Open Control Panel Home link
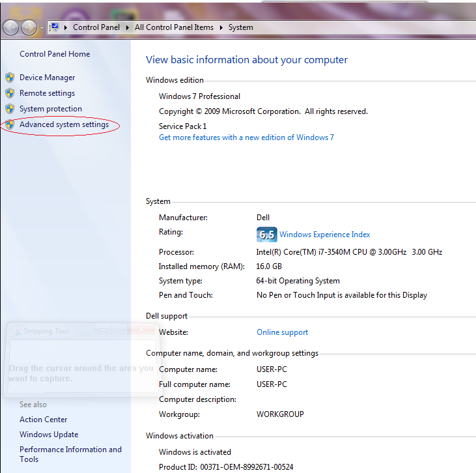The image size is (476, 473). pyautogui.click(x=55, y=54)
